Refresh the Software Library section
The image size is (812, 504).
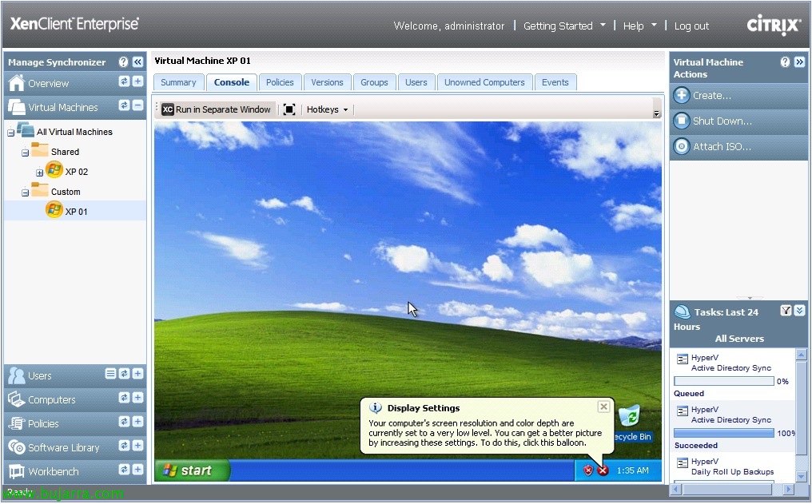pos(125,446)
